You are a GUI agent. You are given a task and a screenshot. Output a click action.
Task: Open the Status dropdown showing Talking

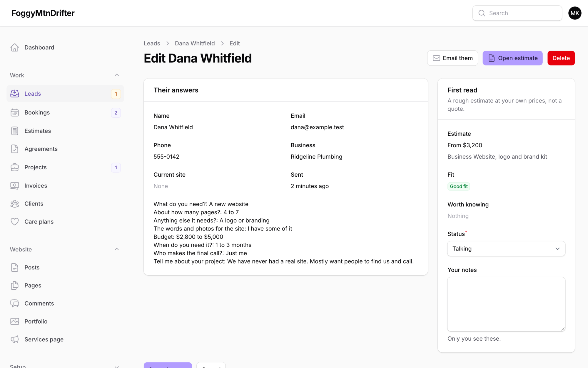(506, 249)
